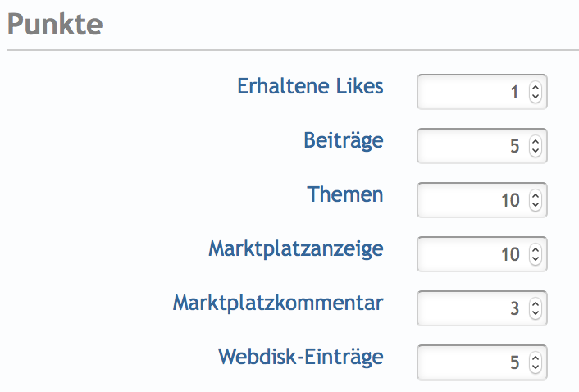Decrease Webdisk-Einträge with stepper down
The image size is (579, 392).
pyautogui.click(x=536, y=367)
